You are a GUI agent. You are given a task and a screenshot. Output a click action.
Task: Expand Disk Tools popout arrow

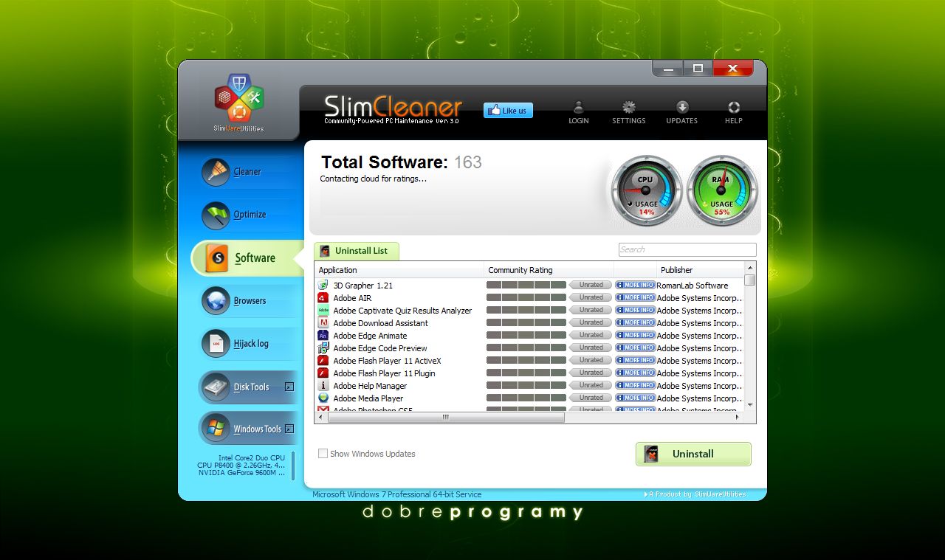pos(289,387)
